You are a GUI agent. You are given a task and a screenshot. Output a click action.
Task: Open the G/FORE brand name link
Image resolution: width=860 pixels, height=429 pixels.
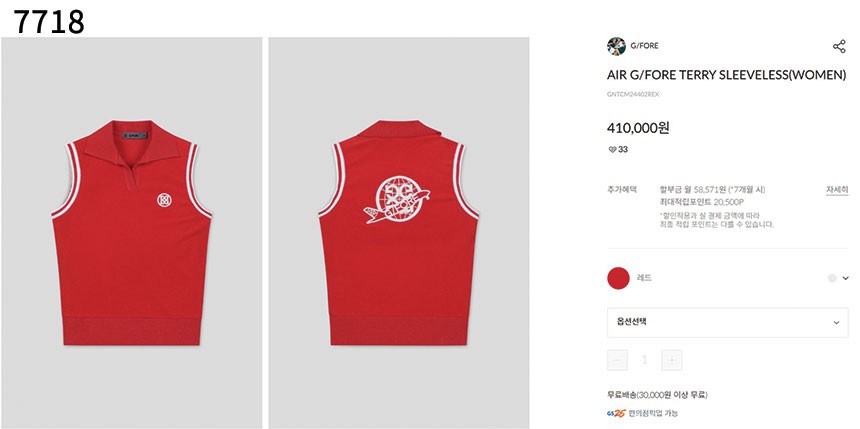pos(644,46)
